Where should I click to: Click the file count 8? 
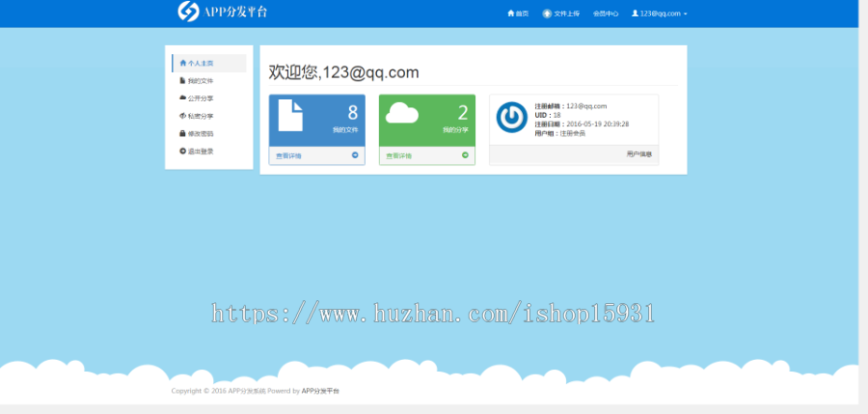[x=353, y=113]
